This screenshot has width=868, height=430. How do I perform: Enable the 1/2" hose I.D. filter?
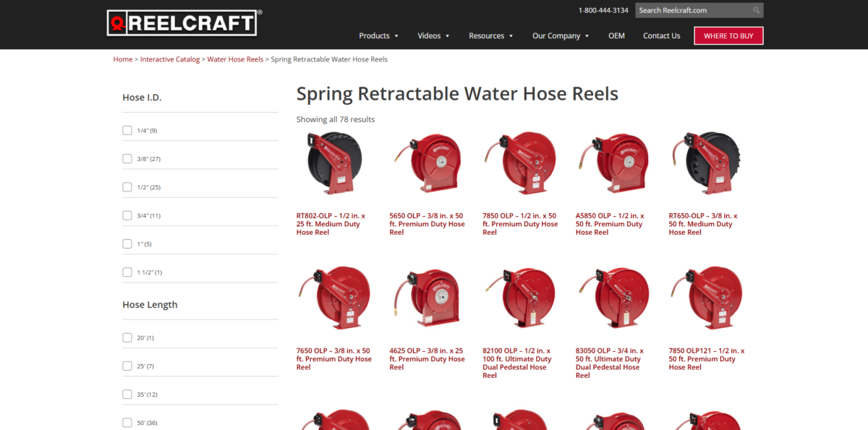(x=127, y=187)
